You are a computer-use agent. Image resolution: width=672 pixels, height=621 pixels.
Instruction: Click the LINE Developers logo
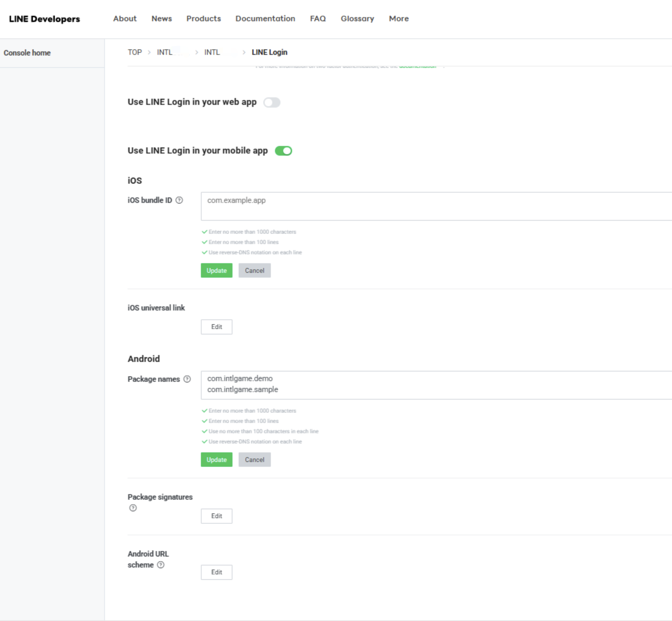coord(45,19)
